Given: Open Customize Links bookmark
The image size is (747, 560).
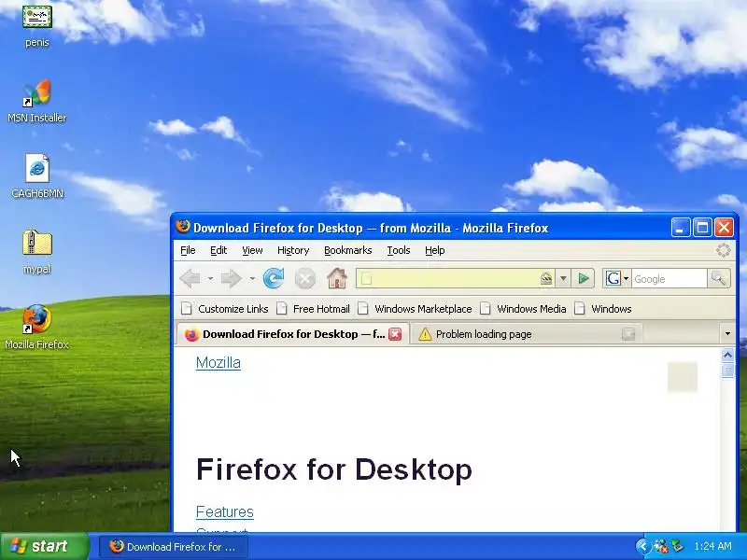Looking at the screenshot, I should 225,309.
